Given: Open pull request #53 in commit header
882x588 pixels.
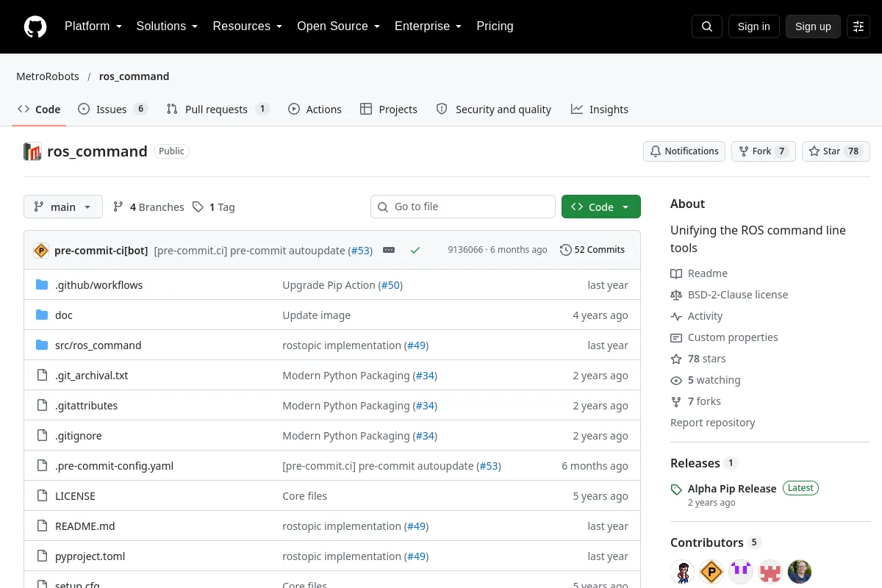Looking at the screenshot, I should pos(360,251).
